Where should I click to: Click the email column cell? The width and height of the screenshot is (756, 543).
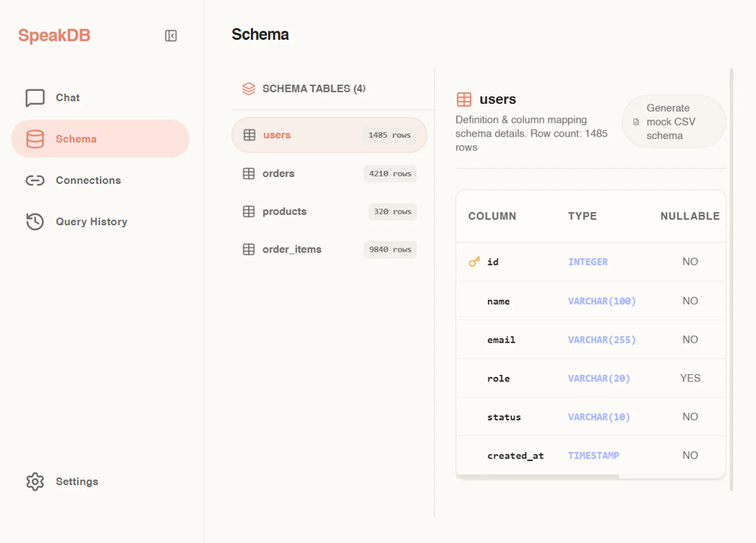point(501,340)
